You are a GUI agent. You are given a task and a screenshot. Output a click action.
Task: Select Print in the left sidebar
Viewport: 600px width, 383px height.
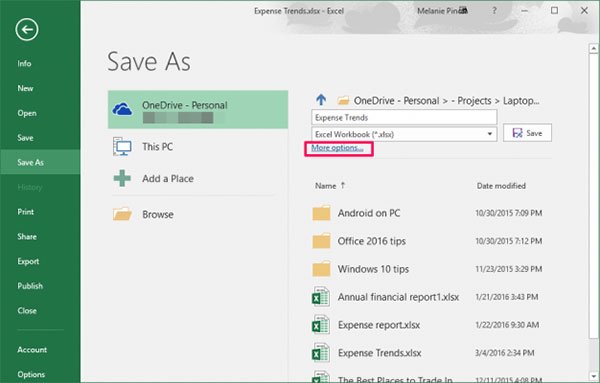[x=25, y=212]
